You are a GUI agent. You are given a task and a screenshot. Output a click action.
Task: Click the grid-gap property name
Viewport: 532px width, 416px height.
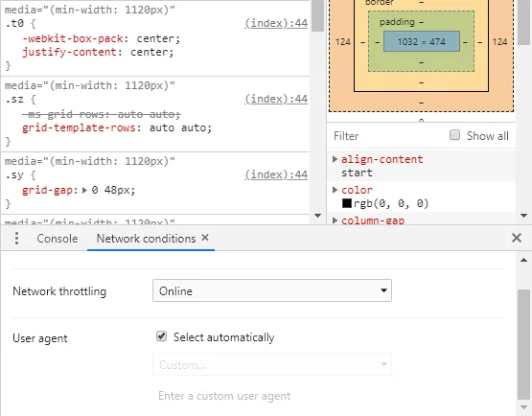47,190
